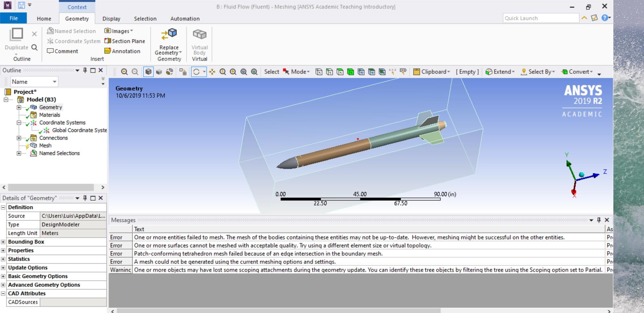
Task: Click the Section Plane tool
Action: pos(125,41)
